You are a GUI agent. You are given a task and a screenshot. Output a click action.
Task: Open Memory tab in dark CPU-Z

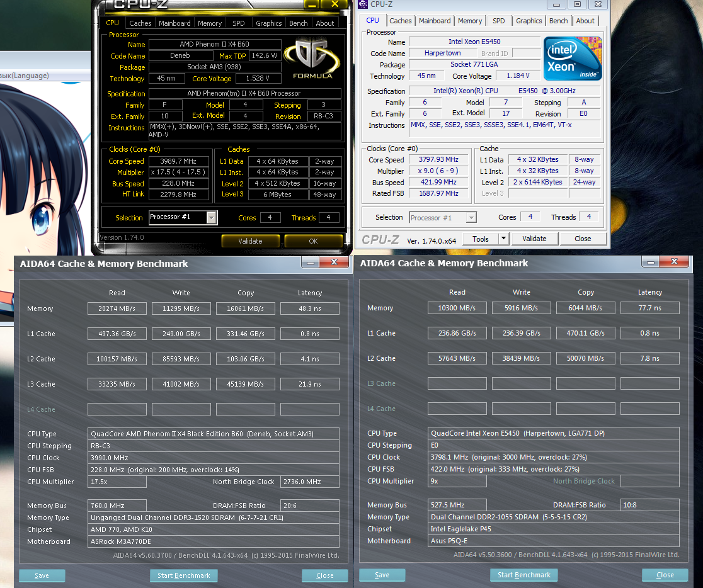pos(210,23)
